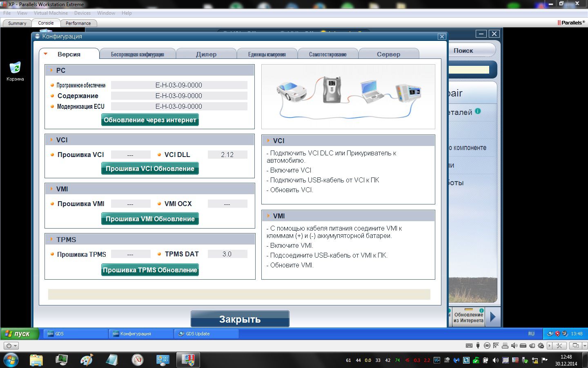This screenshot has width=588, height=368.
Task: Click the sound speaker icon in Parallels status bar
Action: [x=514, y=346]
